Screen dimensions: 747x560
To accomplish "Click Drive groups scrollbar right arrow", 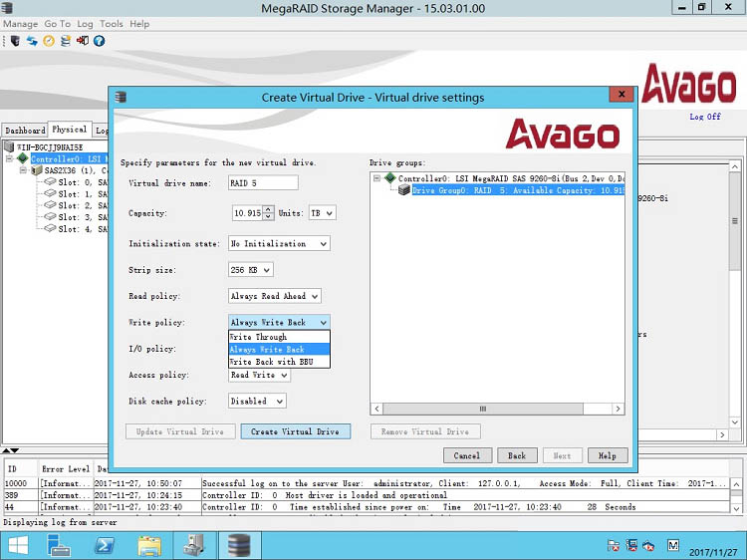I will [x=618, y=409].
